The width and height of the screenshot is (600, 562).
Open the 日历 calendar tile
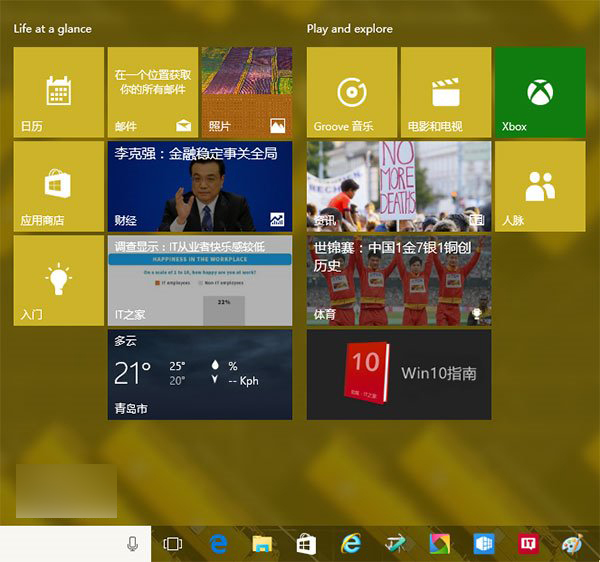pos(59,92)
